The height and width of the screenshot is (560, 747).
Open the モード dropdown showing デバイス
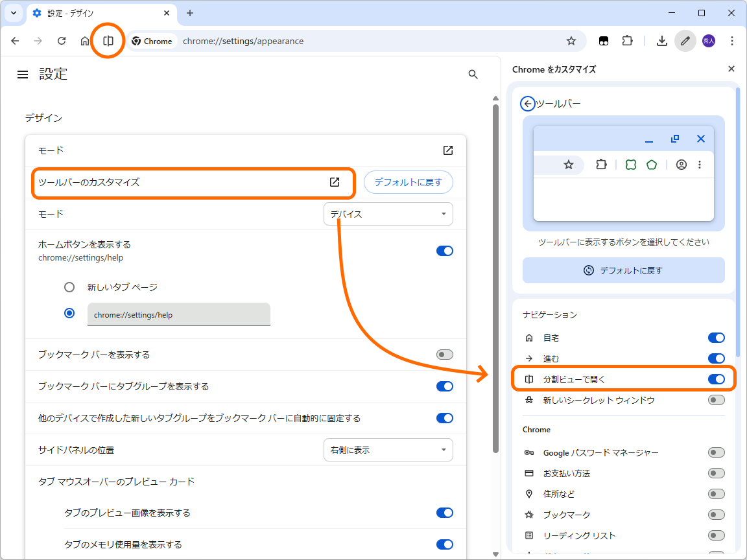[388, 213]
